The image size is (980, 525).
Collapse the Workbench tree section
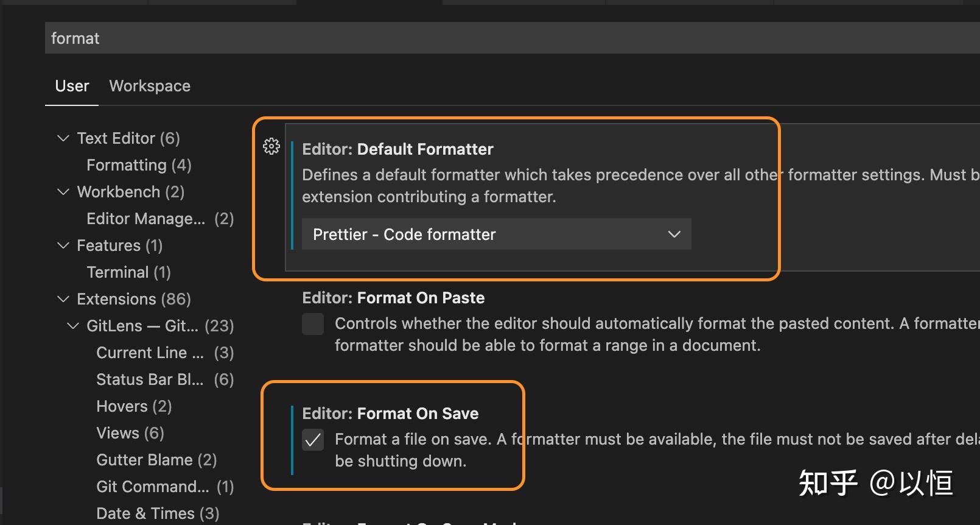coord(63,191)
